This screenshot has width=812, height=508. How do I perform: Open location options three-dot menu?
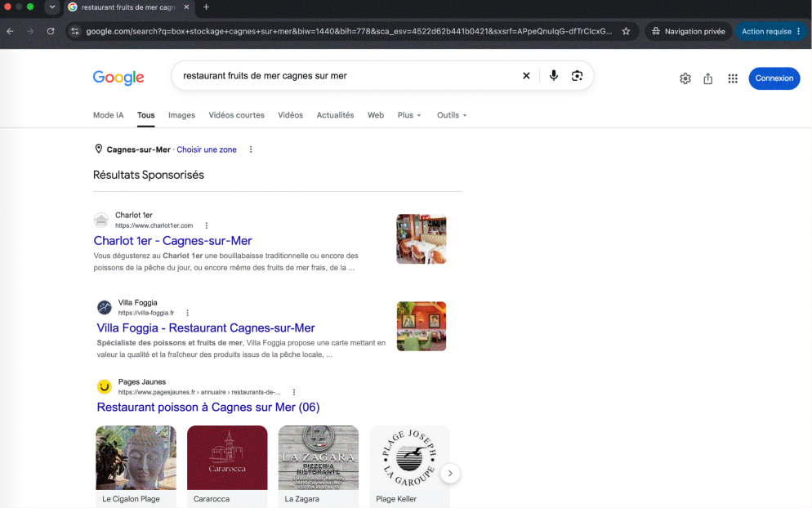[x=251, y=149]
